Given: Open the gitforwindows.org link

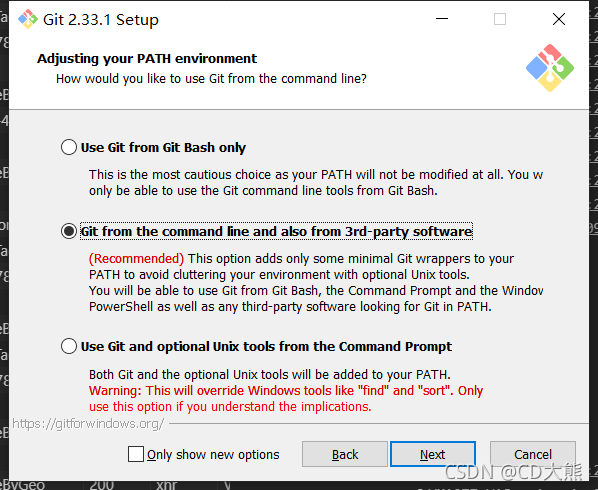Looking at the screenshot, I should pyautogui.click(x=88, y=424).
